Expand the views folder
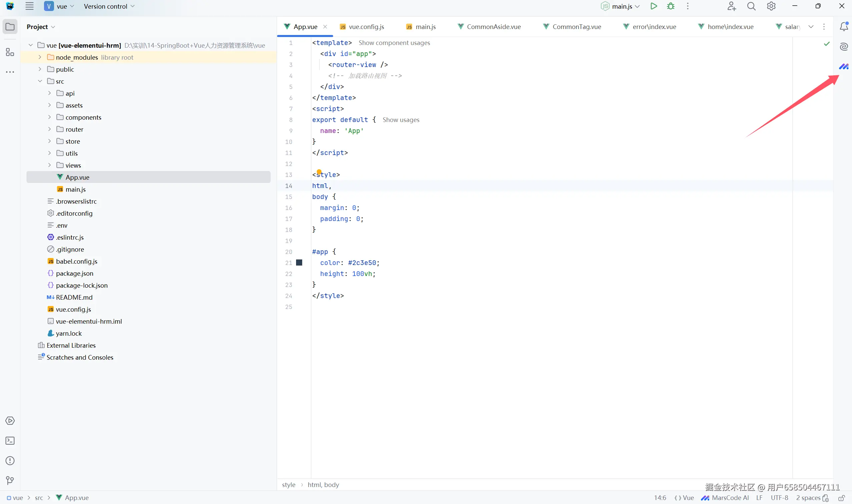The width and height of the screenshot is (852, 504). [x=49, y=165]
